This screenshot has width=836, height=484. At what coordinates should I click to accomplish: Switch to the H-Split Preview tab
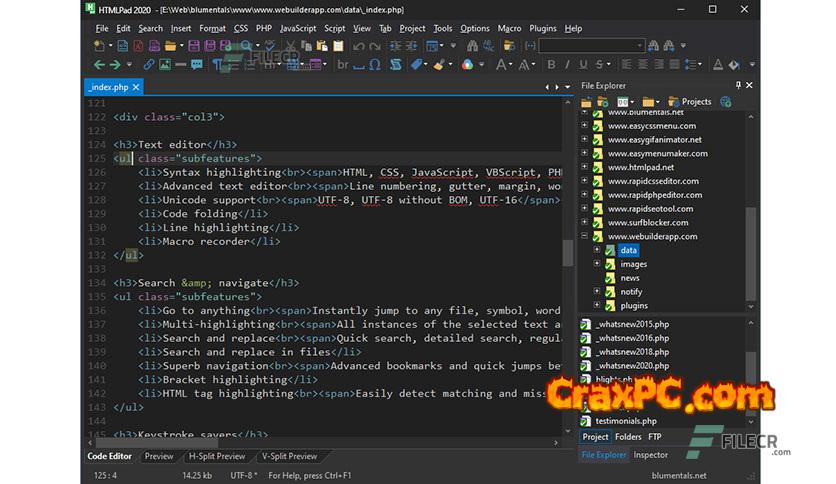point(218,456)
